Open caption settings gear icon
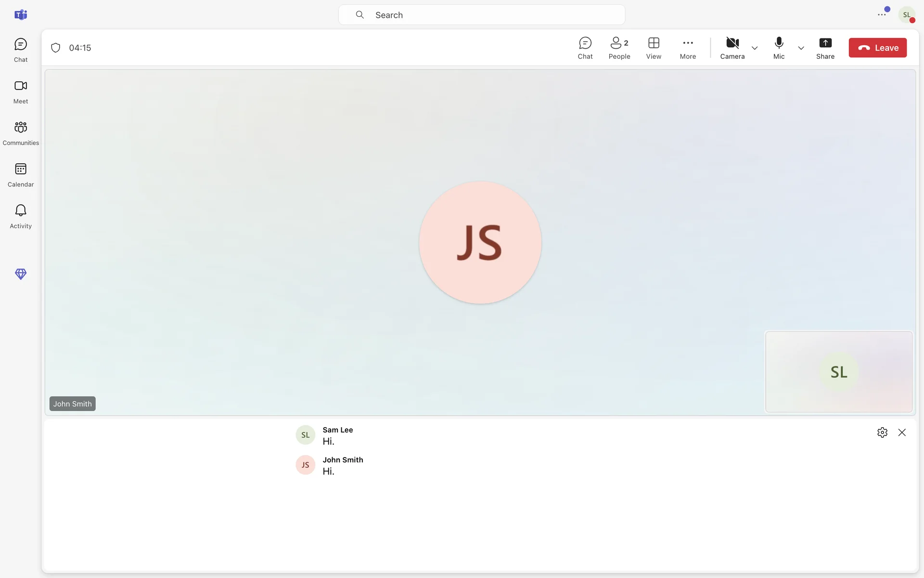Screen dimensions: 924x578 (882, 433)
